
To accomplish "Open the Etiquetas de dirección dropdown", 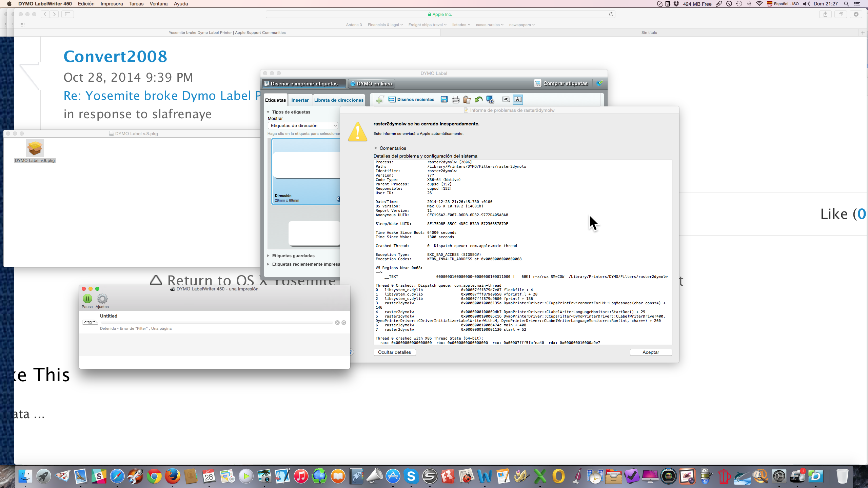I will 303,126.
